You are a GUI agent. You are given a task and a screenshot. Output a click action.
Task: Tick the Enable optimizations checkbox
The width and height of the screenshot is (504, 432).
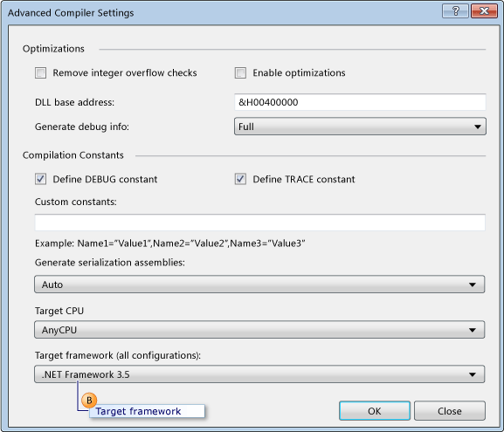[x=240, y=73]
